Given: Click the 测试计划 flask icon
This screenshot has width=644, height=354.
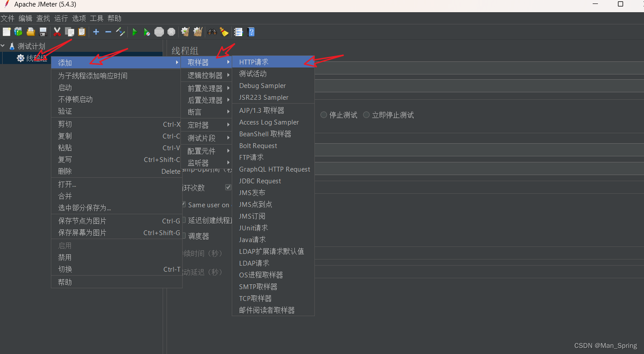Looking at the screenshot, I should pyautogui.click(x=12, y=46).
